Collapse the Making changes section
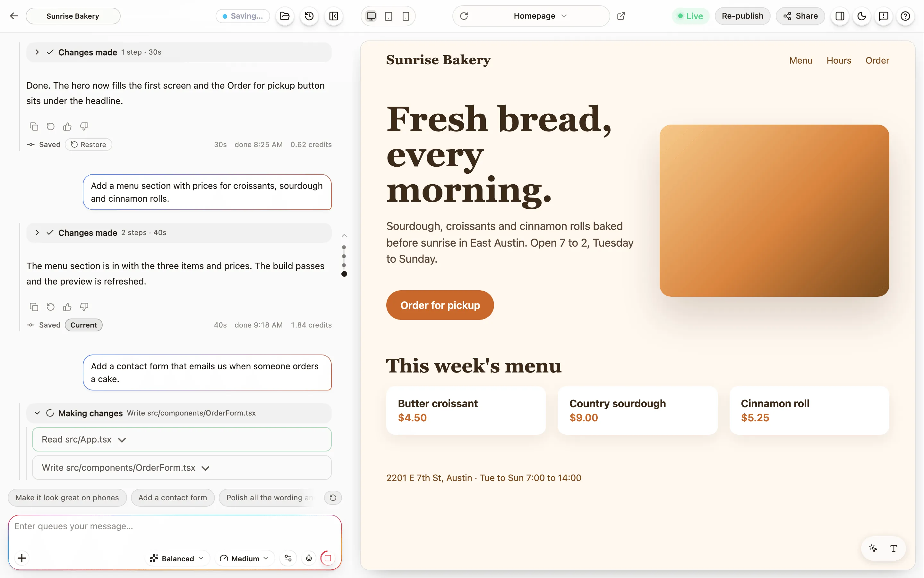Viewport: 924px width, 578px height. [179, 413]
